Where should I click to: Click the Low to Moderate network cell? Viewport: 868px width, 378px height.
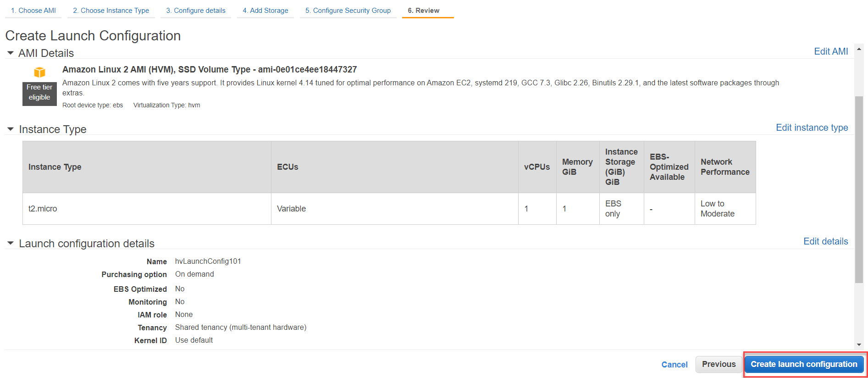[725, 209]
